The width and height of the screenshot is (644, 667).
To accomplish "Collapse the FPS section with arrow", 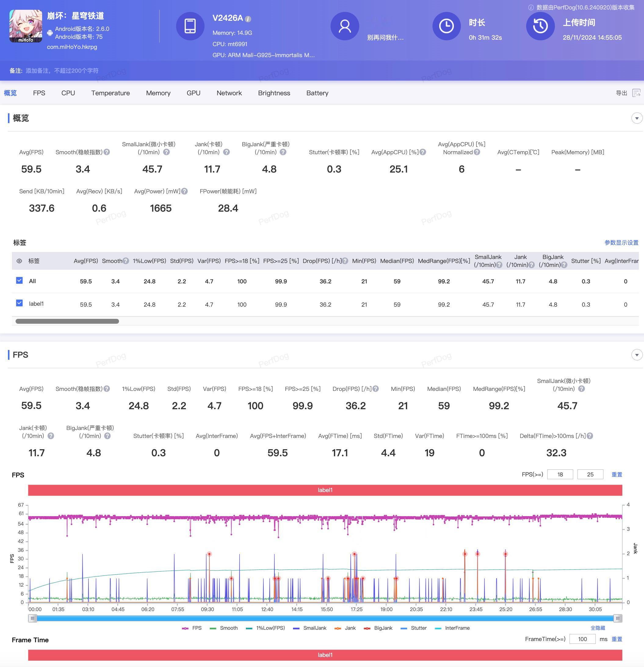I will (x=637, y=355).
